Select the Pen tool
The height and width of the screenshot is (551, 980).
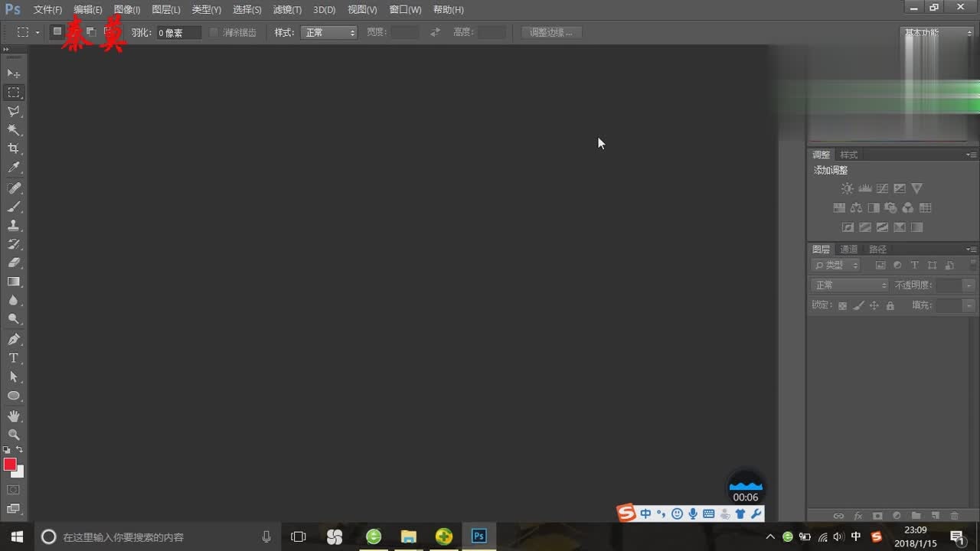coord(14,339)
